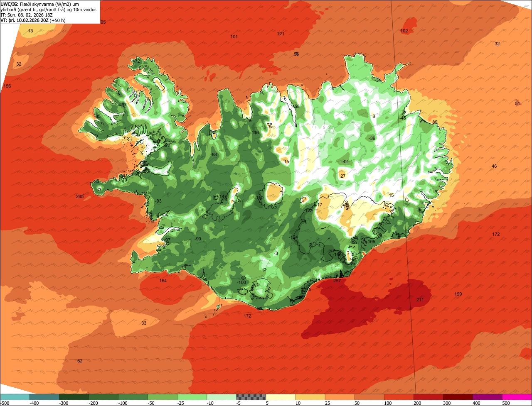This screenshot has width=532, height=406.
Task: Click the value -99 in southwest Iceland
Action: click(198, 239)
